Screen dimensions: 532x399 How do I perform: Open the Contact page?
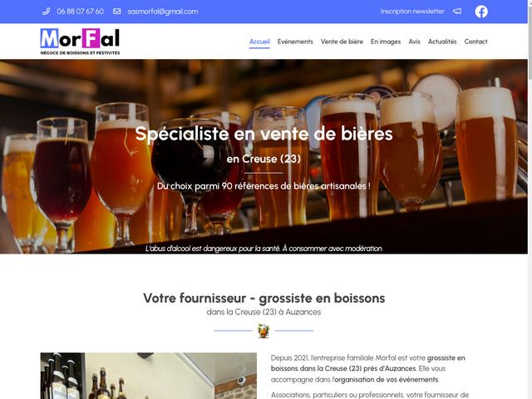tap(475, 42)
